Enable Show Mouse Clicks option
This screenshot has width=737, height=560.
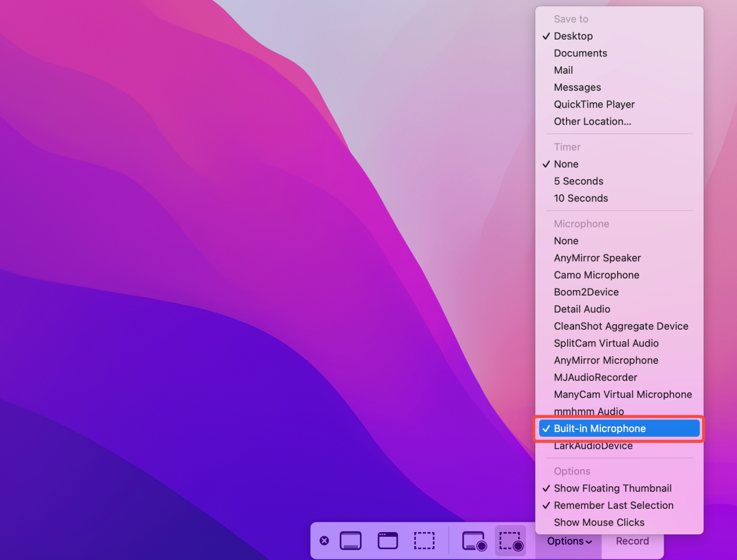pyautogui.click(x=599, y=522)
